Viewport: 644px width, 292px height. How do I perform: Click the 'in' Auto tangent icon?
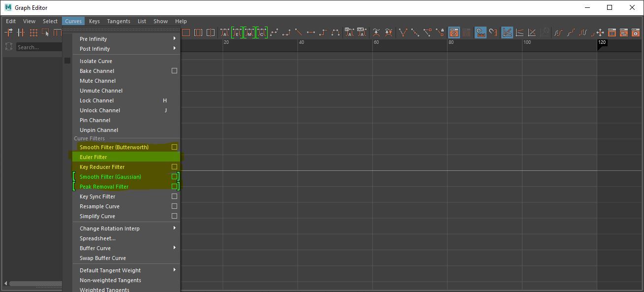[x=349, y=32]
